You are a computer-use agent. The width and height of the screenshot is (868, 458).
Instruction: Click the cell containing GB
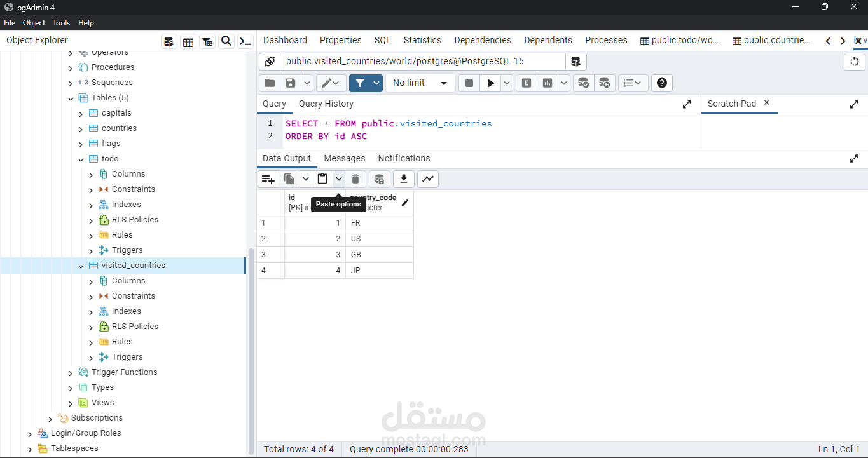pos(380,255)
